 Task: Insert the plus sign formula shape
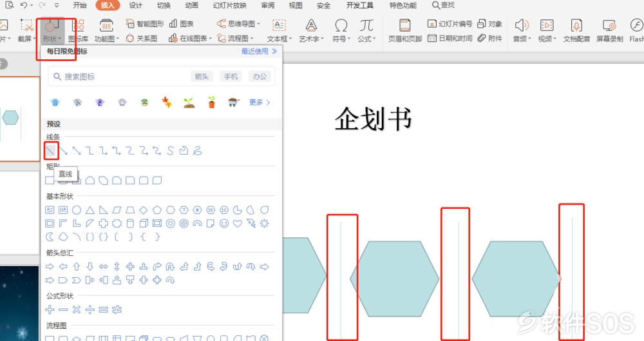50,310
